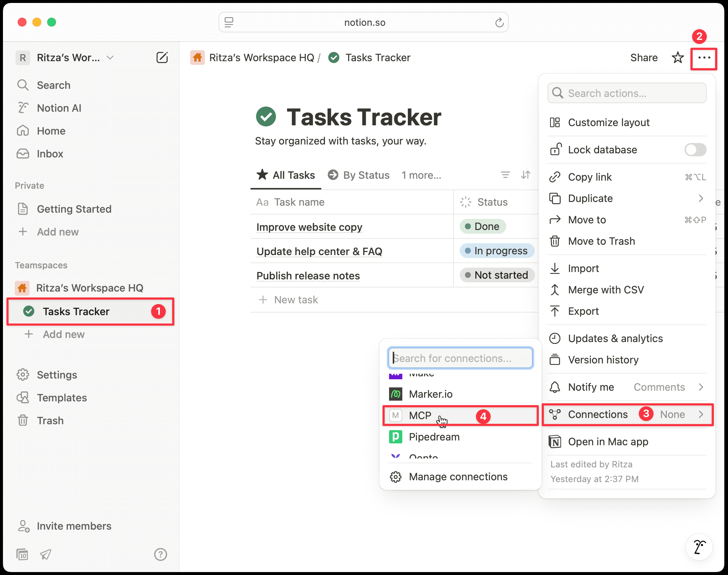This screenshot has height=575, width=728.
Task: Focus Search for connections field
Action: [x=460, y=358]
